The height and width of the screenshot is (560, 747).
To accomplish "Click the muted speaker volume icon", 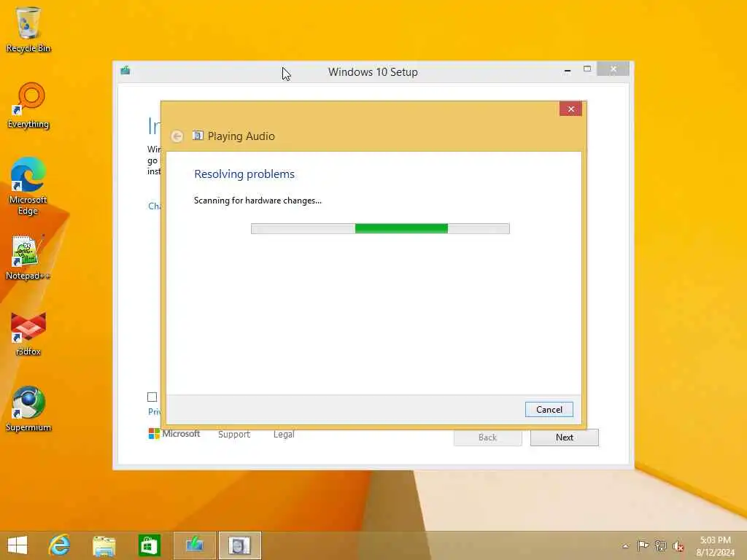I will coord(678,546).
